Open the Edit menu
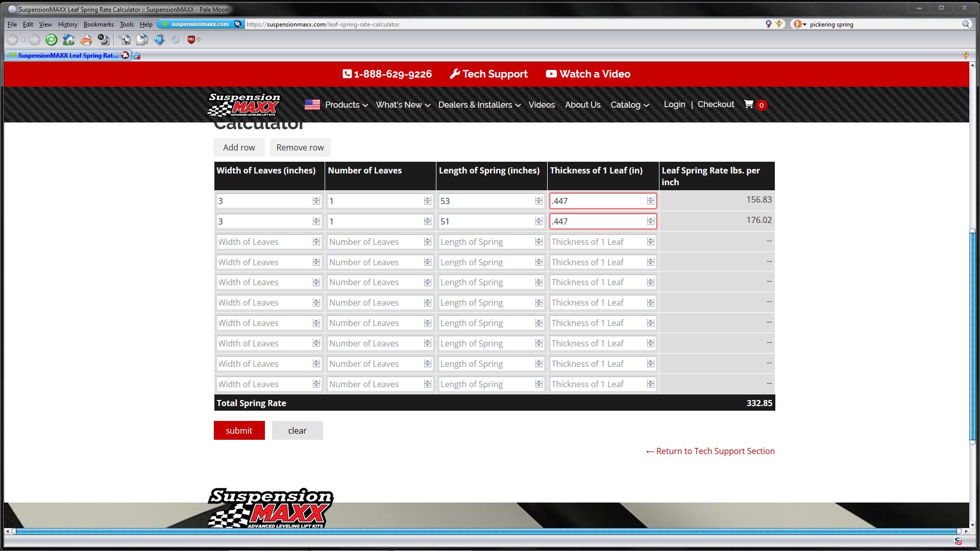Screen dimensions: 980x551 tap(28, 24)
